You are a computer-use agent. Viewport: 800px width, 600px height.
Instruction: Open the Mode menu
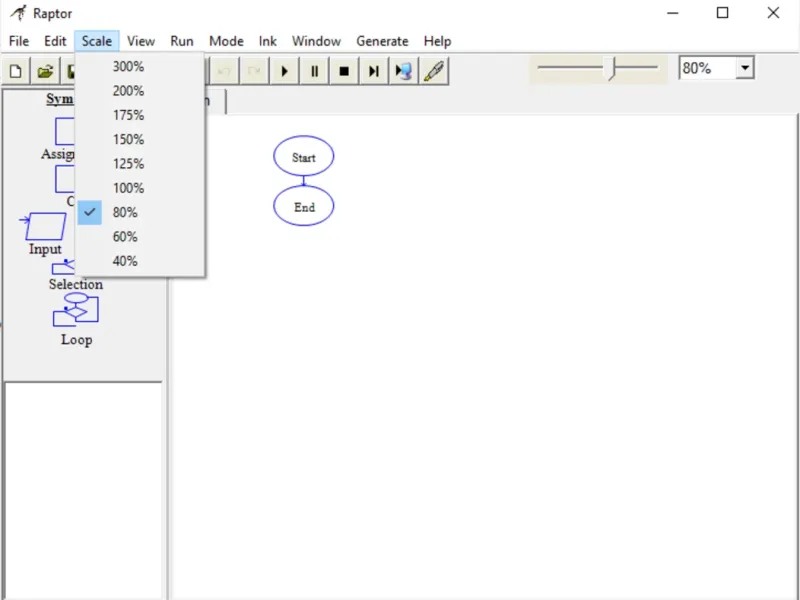click(x=227, y=41)
